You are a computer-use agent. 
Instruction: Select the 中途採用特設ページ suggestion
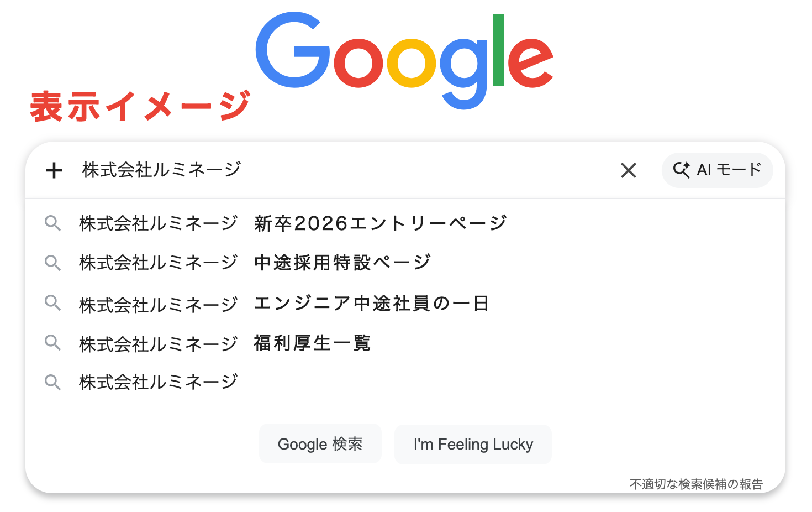tap(255, 263)
